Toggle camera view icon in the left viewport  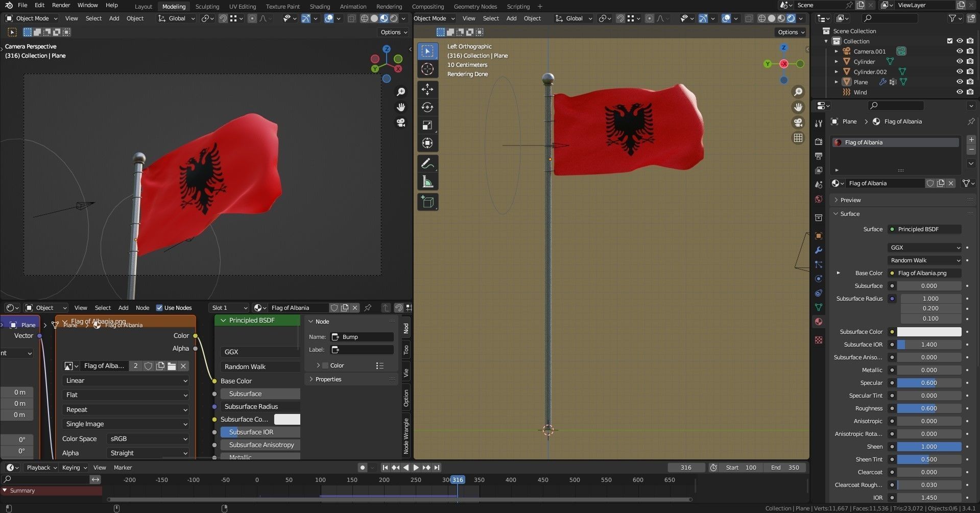coord(401,123)
